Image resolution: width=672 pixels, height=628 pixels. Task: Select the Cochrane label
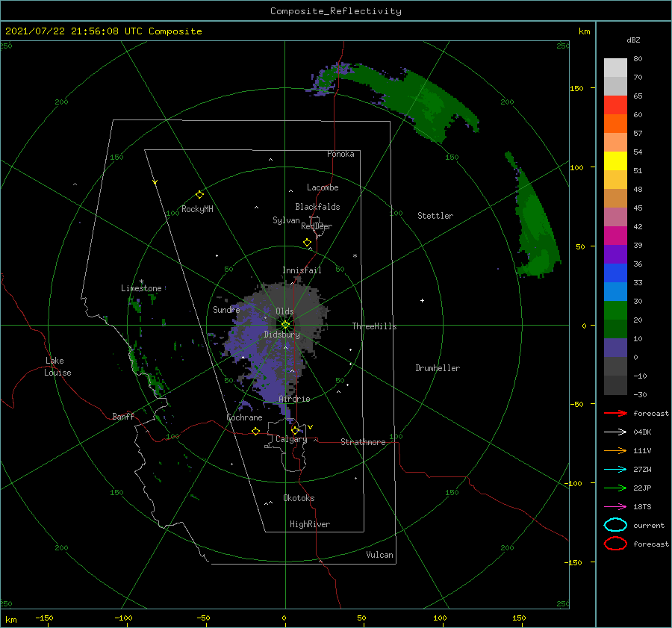click(244, 417)
